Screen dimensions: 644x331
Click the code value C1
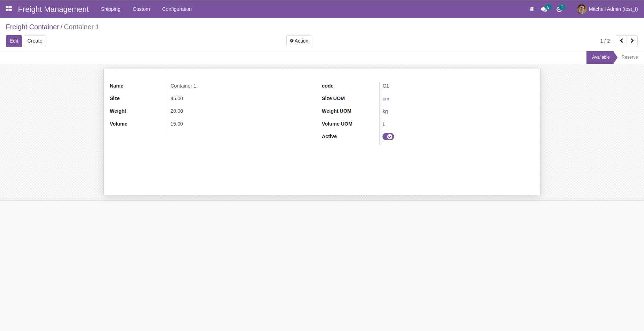point(386,86)
